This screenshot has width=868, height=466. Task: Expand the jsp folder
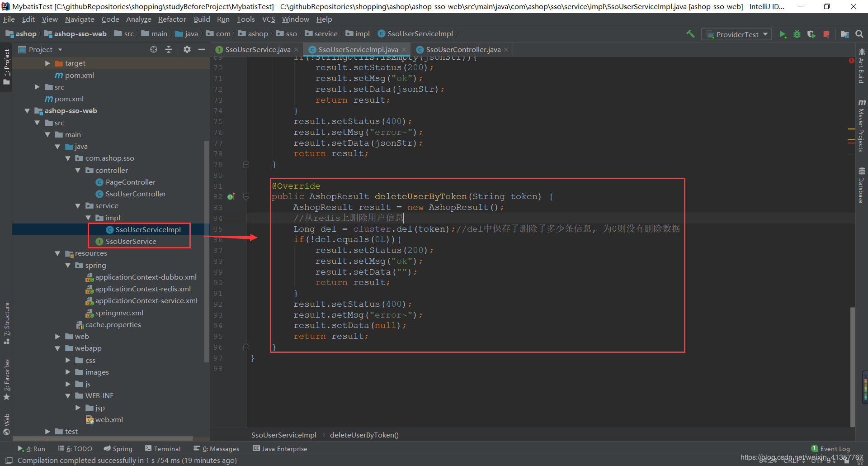[x=78, y=408]
